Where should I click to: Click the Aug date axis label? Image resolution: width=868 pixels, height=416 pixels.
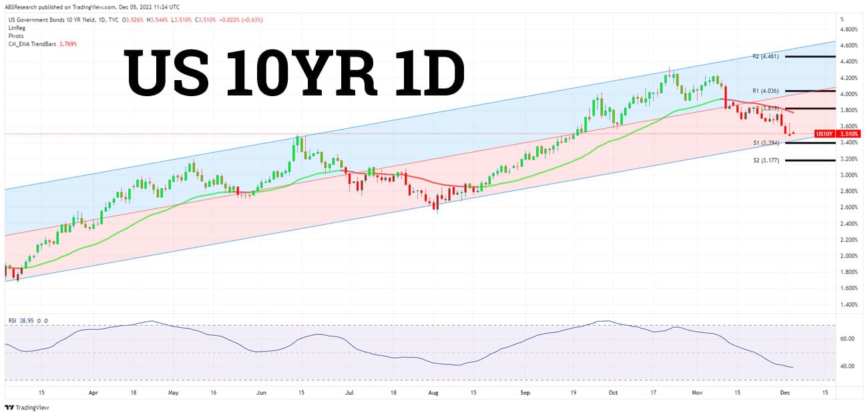pyautogui.click(x=433, y=393)
